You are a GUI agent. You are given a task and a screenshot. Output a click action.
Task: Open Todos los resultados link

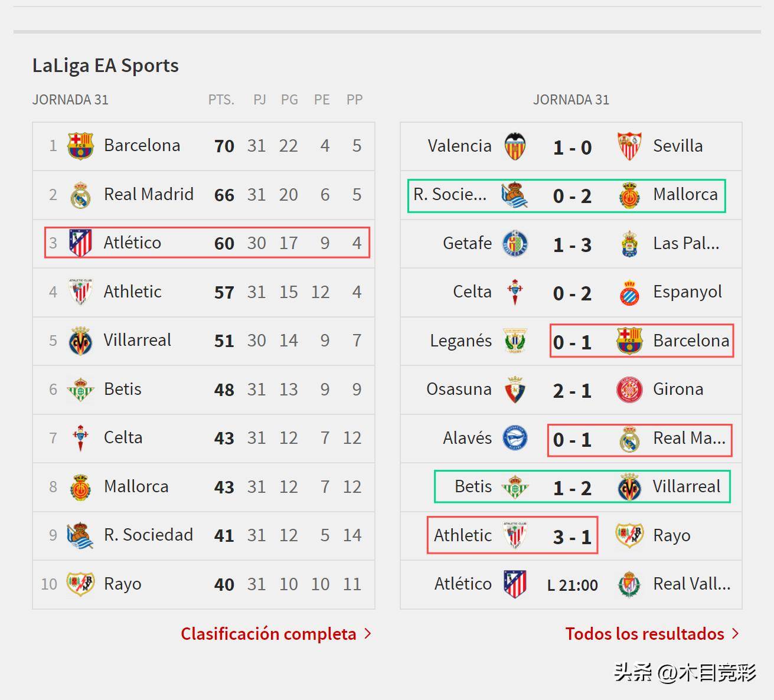coord(645,634)
